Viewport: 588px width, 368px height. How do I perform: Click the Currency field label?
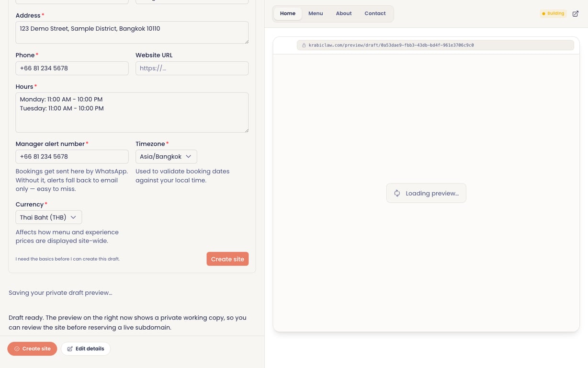pos(30,204)
